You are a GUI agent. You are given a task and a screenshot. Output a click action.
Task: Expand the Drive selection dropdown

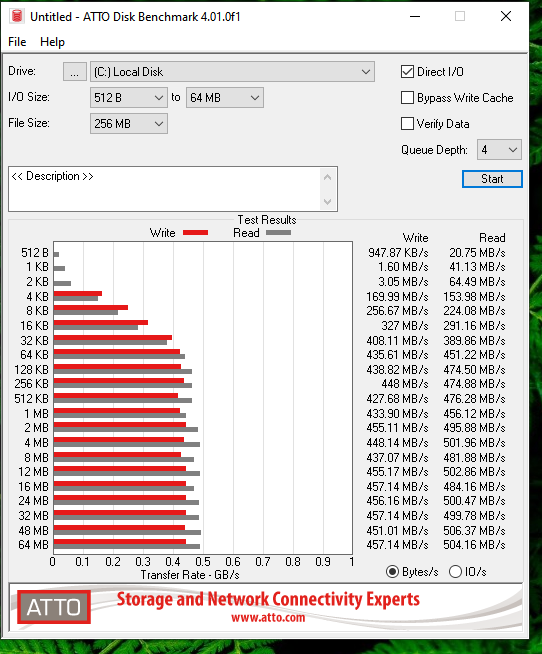pyautogui.click(x=232, y=72)
